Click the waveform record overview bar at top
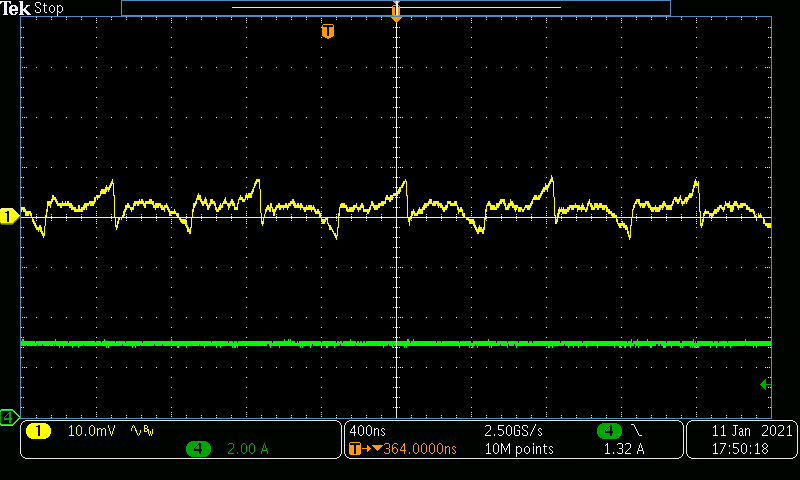 point(396,8)
